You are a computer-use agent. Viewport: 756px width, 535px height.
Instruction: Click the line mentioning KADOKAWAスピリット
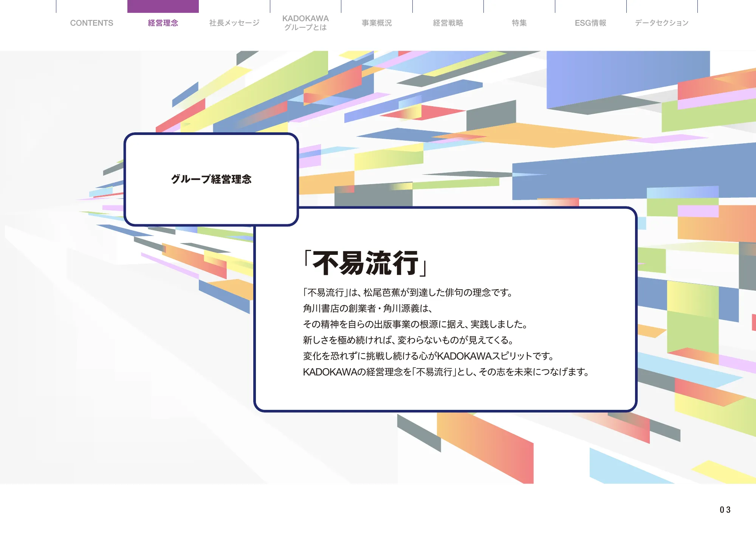point(429,356)
